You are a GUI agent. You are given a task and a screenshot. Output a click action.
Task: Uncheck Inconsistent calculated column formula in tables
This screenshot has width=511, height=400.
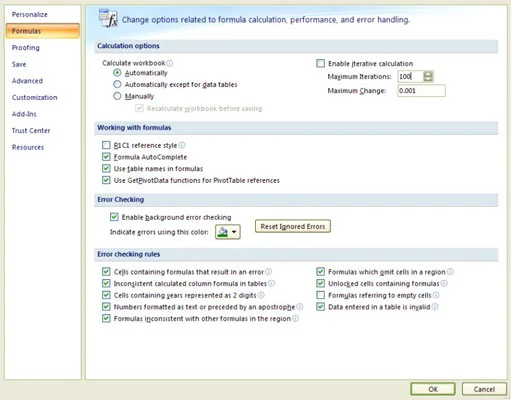coord(106,283)
